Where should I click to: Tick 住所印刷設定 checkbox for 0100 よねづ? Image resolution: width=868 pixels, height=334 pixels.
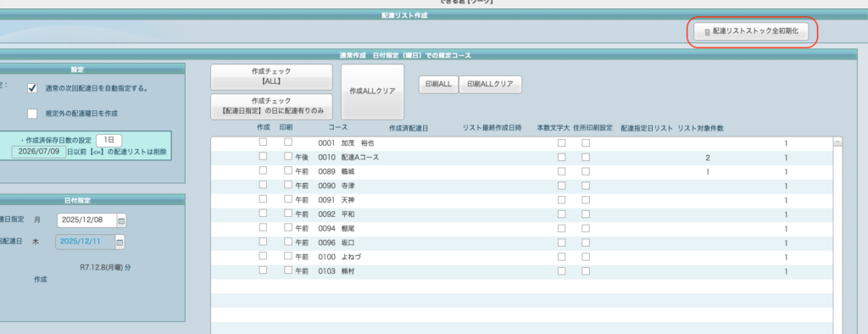click(x=586, y=257)
